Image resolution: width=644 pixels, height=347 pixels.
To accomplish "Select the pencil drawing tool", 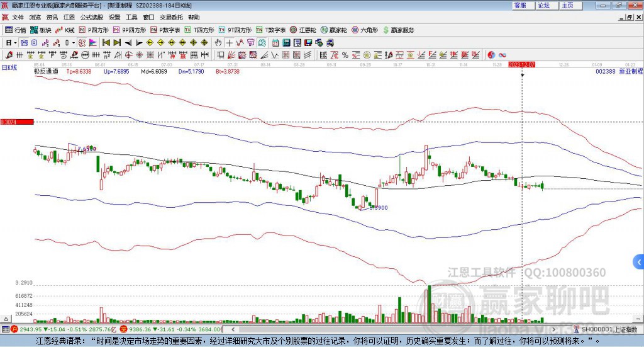I will click(x=9, y=55).
